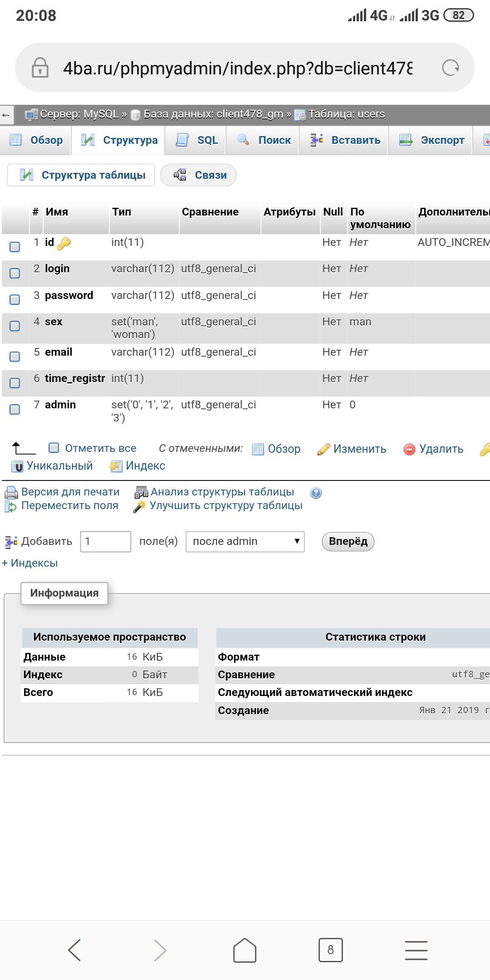Open the Связи sub-tab

(199, 175)
